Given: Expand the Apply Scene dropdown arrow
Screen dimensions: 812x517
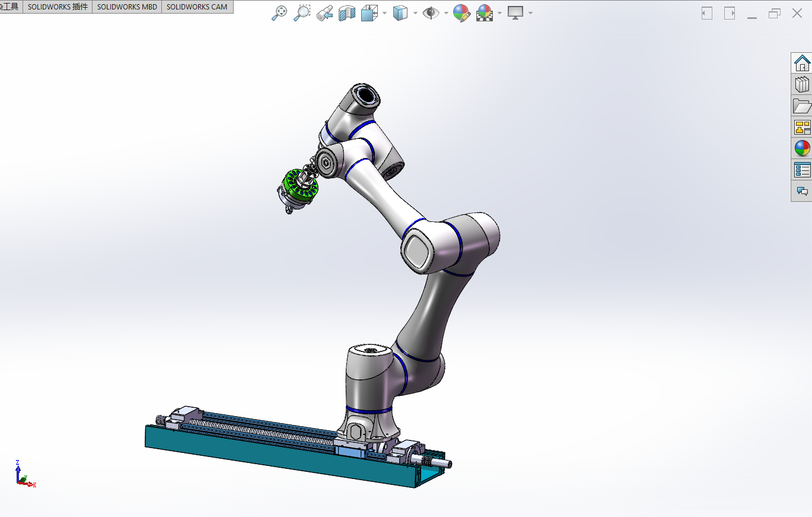Looking at the screenshot, I should pos(501,13).
